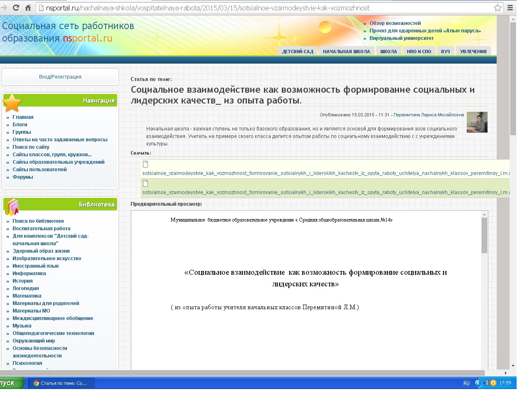This screenshot has height=399, width=532.
Task: Go to Главная in navigation
Action: pos(23,117)
